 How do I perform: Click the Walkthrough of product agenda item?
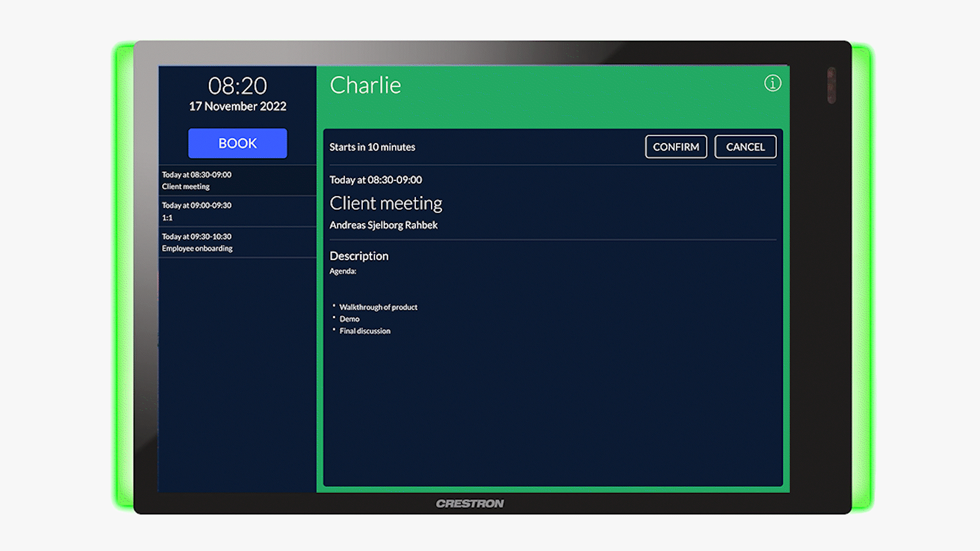[x=378, y=307]
